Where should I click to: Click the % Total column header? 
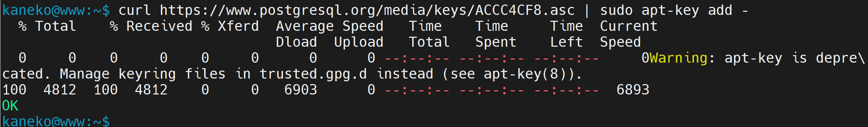tap(47, 26)
